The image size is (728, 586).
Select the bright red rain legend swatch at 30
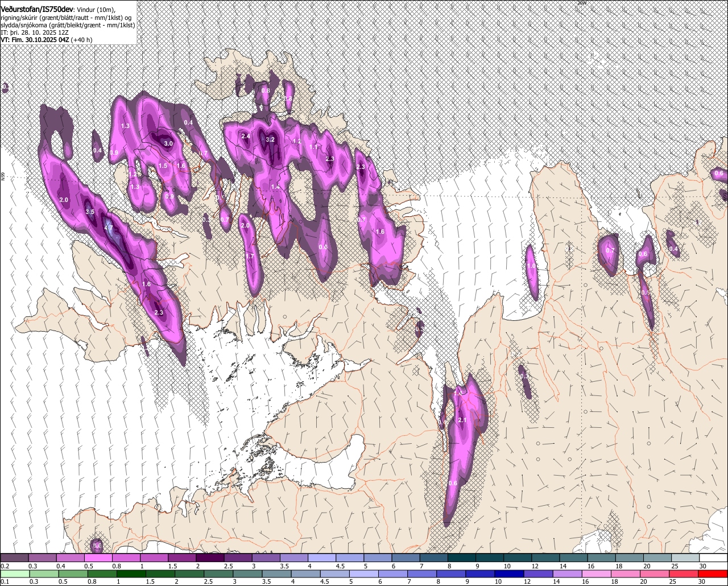[713, 573]
